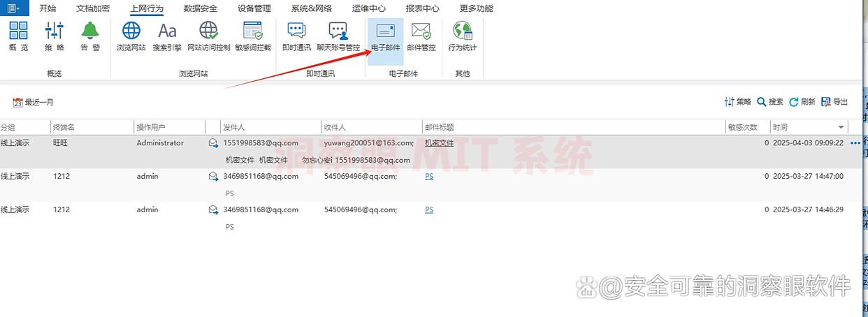The height and width of the screenshot is (317, 868).
Task: Open 网站访问控制 icon
Action: [x=208, y=36]
